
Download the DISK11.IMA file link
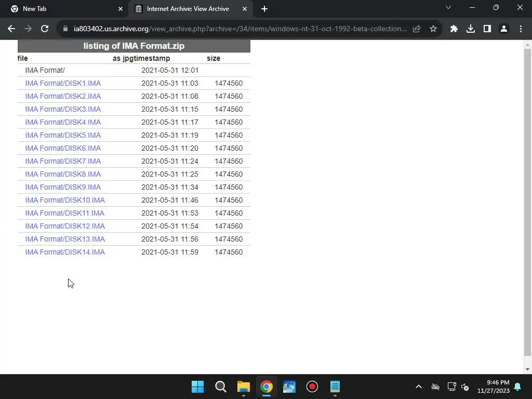click(65, 213)
